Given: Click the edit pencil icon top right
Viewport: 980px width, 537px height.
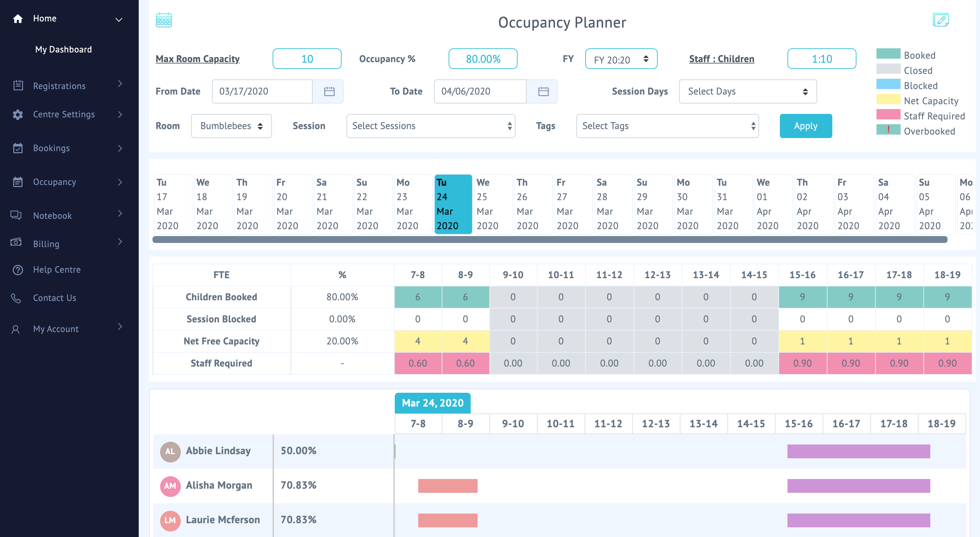Looking at the screenshot, I should click(941, 20).
